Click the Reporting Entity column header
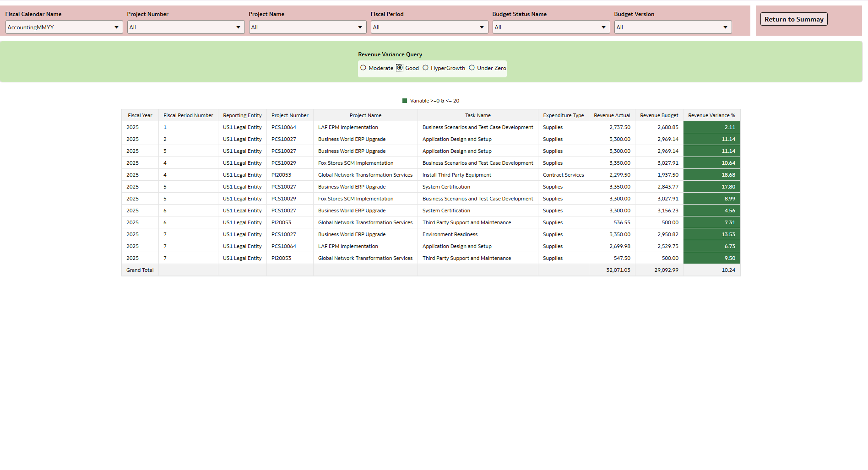The image size is (868, 470). [242, 115]
